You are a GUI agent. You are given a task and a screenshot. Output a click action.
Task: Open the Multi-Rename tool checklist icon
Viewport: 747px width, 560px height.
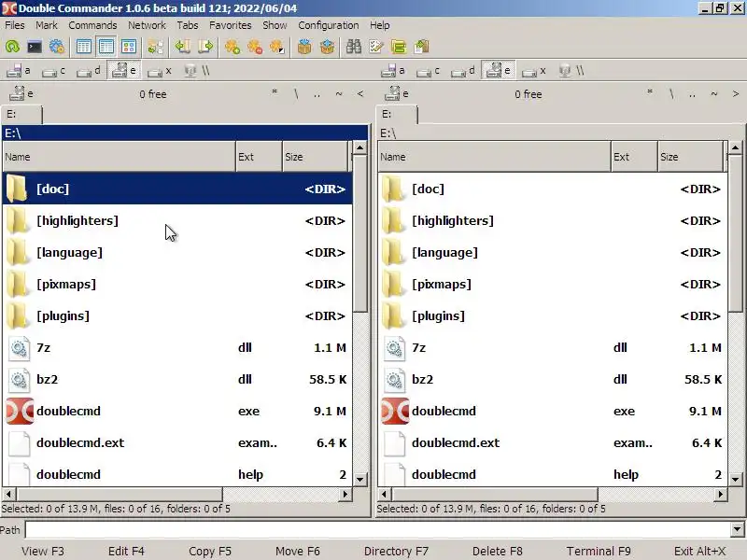[x=376, y=47]
